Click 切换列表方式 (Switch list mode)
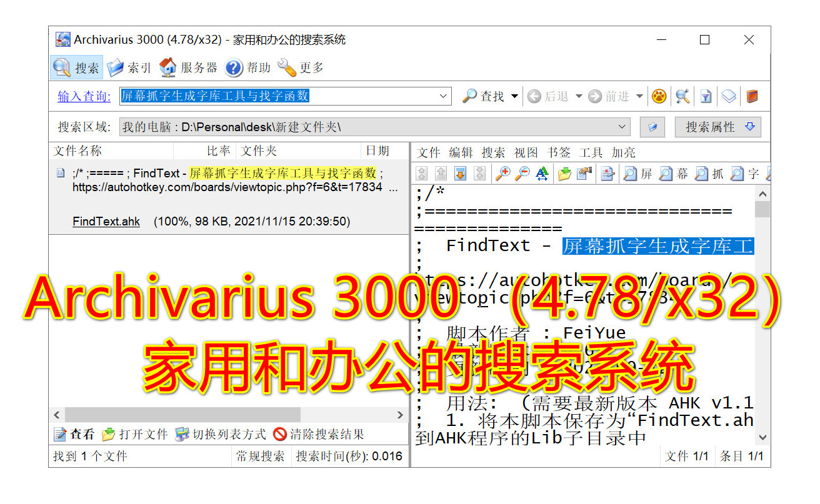820x504 pixels. pyautogui.click(x=220, y=434)
